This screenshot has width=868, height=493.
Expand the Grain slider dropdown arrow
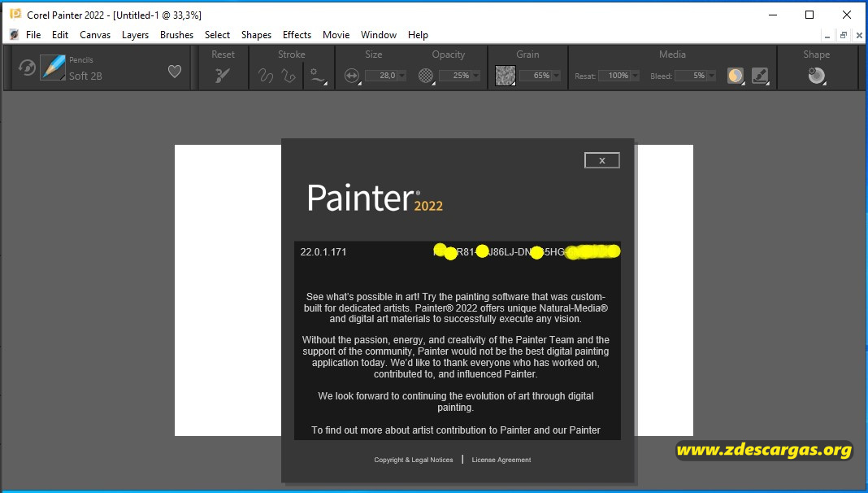coord(557,76)
